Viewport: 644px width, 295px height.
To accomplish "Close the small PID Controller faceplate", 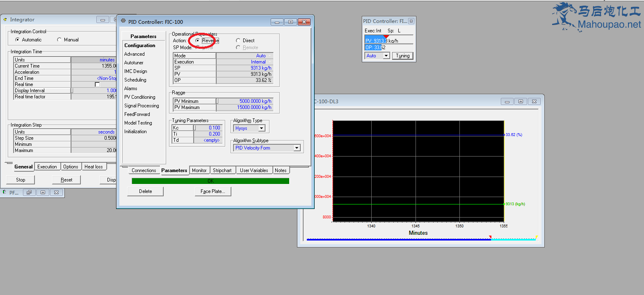I will click(411, 21).
